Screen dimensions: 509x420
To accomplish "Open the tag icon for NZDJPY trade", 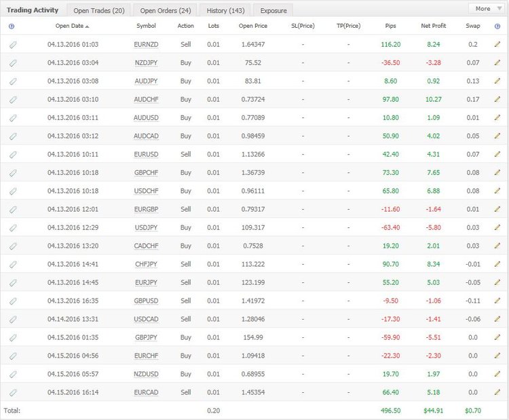I will (13, 63).
